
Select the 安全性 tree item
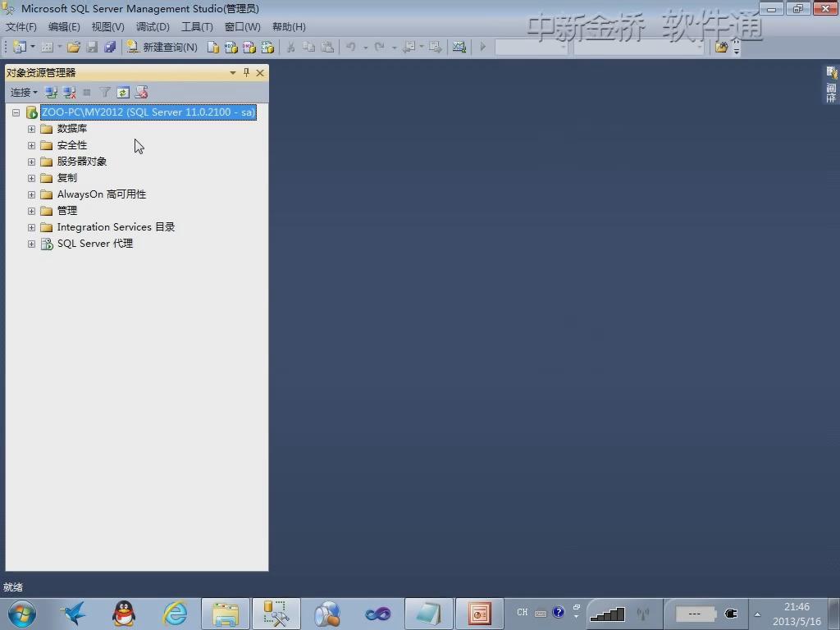click(x=72, y=145)
